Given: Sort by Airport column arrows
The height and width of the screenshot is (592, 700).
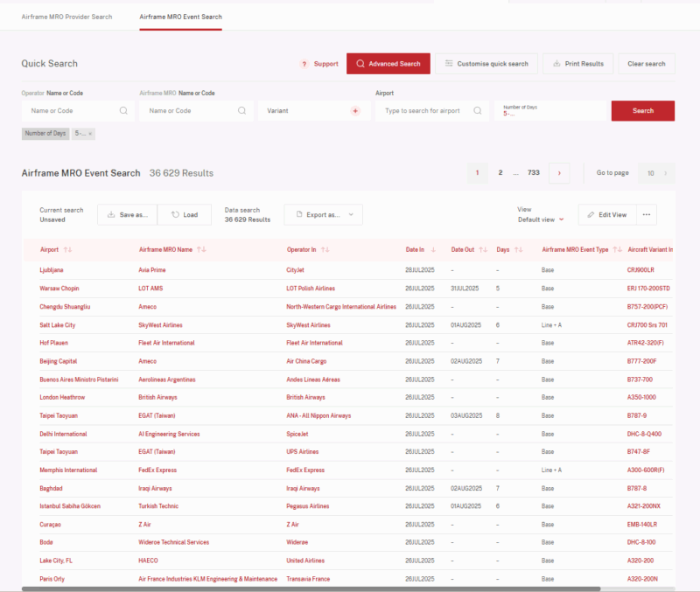Looking at the screenshot, I should tap(67, 250).
